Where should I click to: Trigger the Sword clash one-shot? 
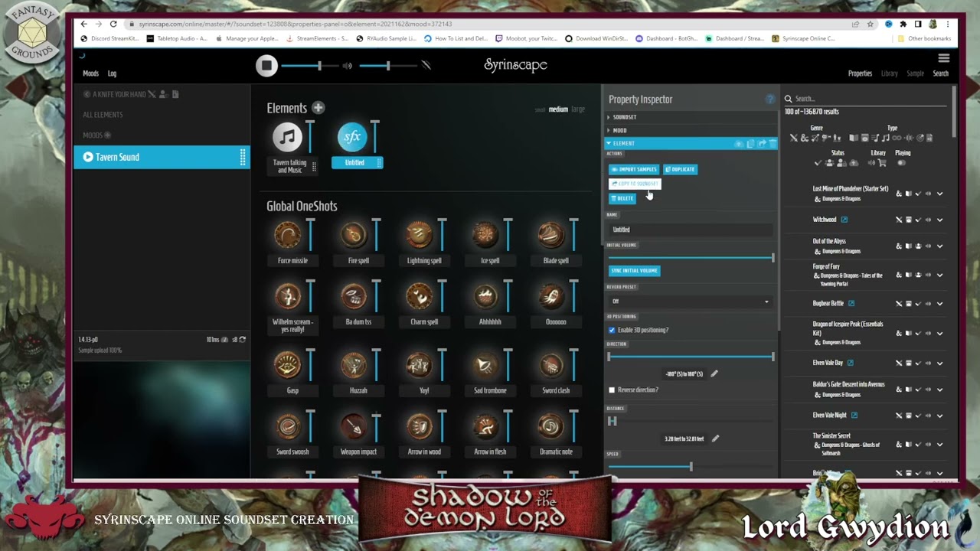(551, 366)
